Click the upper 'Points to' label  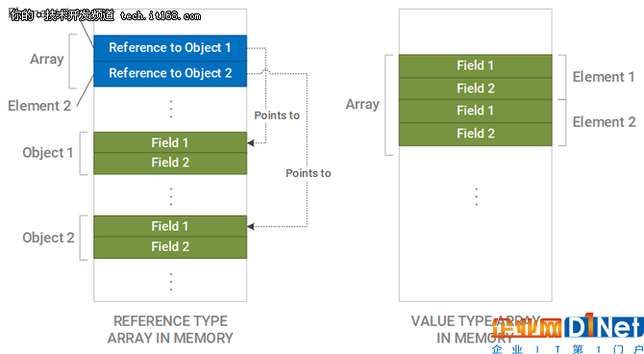tap(277, 115)
